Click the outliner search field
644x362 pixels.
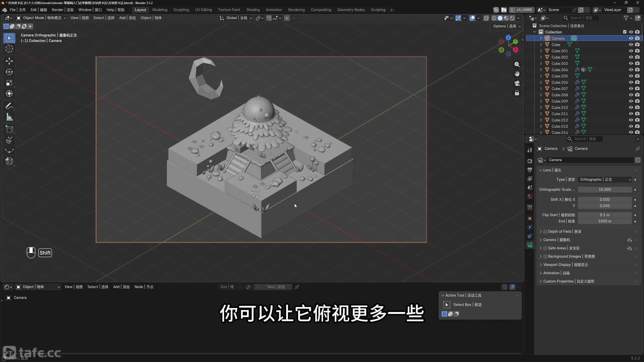click(581, 18)
